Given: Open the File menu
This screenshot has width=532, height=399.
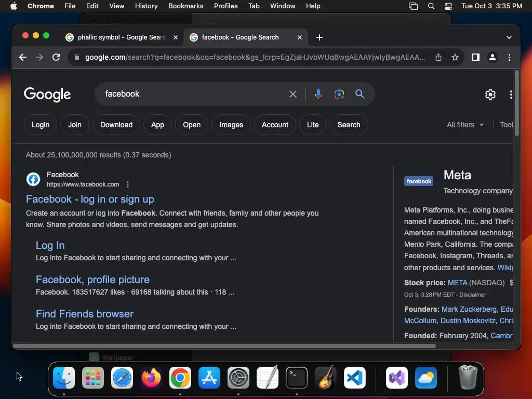Looking at the screenshot, I should pyautogui.click(x=70, y=6).
